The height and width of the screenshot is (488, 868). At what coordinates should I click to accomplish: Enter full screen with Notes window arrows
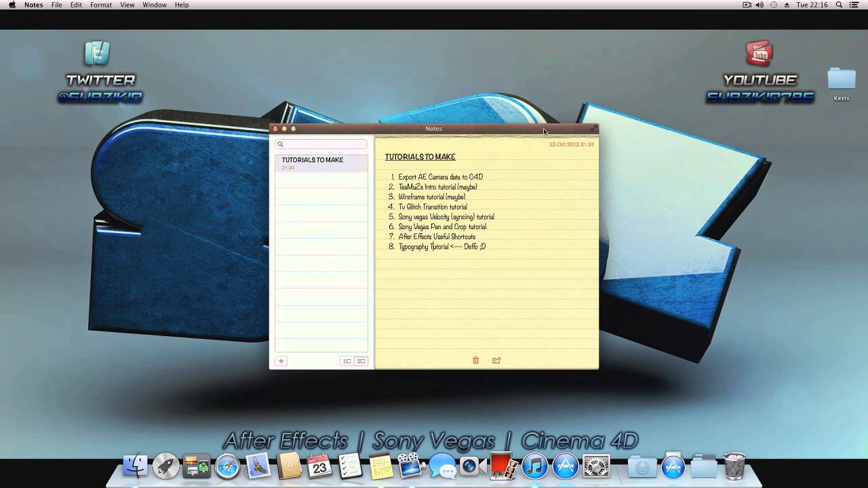(593, 128)
